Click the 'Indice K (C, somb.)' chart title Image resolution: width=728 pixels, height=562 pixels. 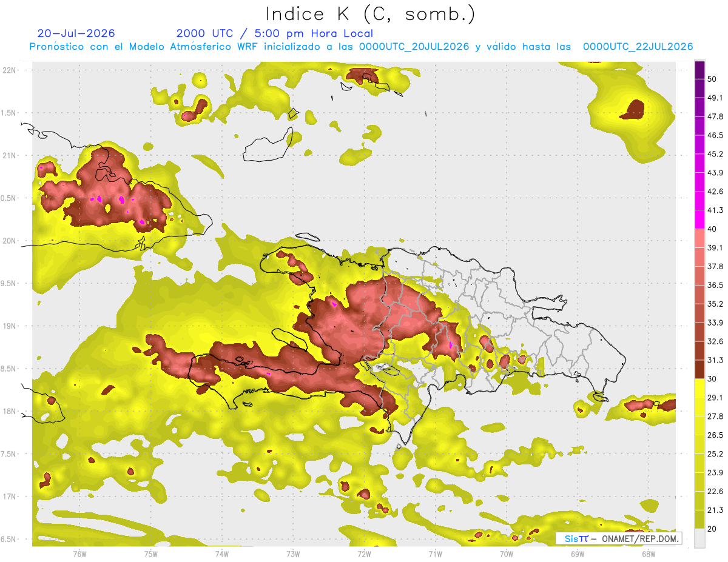370,13
